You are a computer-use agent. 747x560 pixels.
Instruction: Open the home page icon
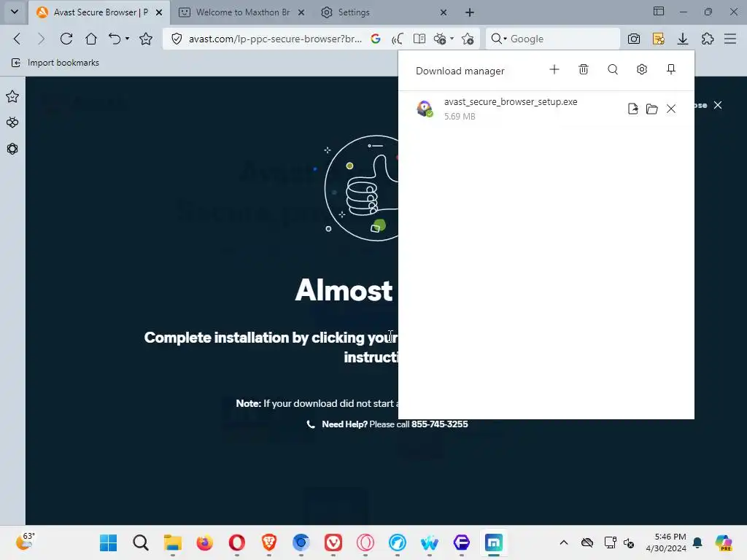point(91,39)
